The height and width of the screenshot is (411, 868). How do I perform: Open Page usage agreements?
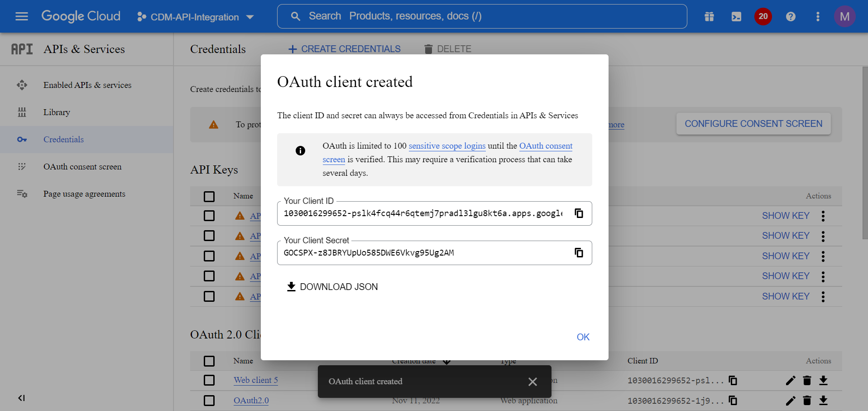pyautogui.click(x=84, y=194)
